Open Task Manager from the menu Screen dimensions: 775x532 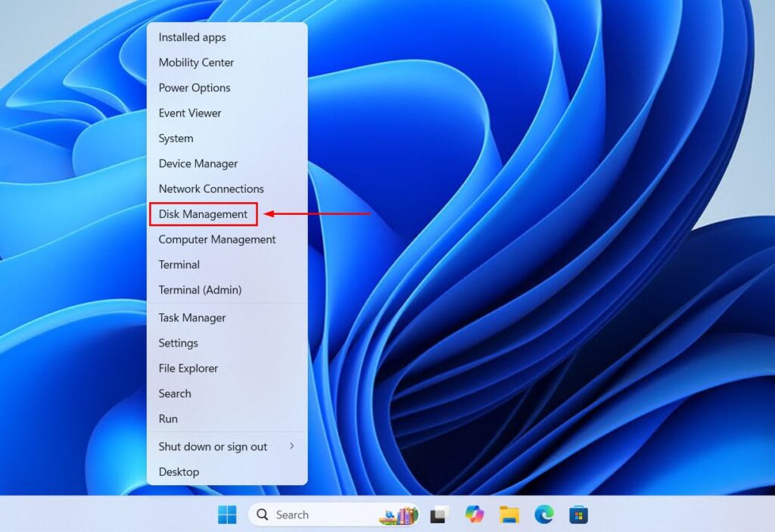click(191, 318)
